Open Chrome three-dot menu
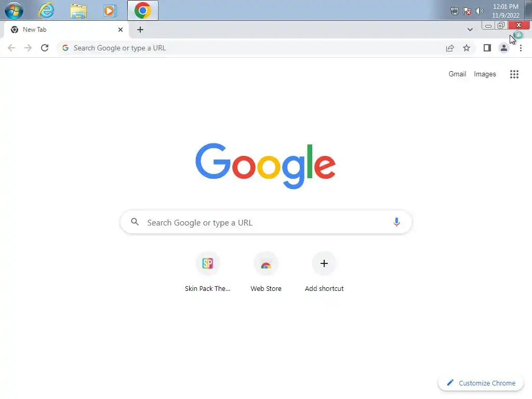The height and width of the screenshot is (399, 532). [x=521, y=48]
